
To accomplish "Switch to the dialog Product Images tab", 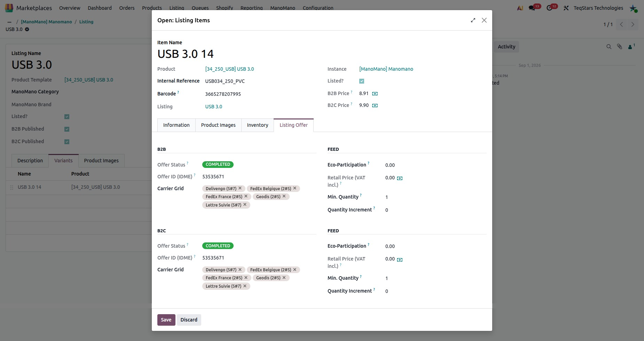I will click(218, 125).
